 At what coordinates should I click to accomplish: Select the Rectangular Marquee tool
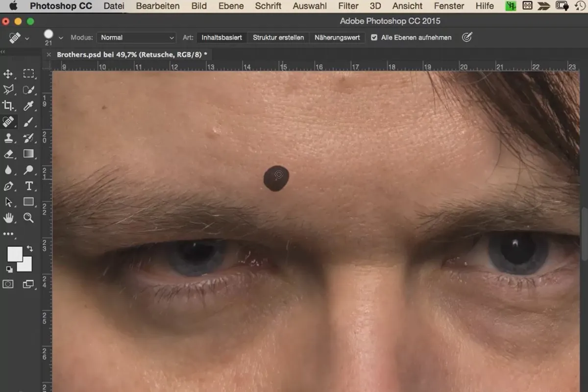[x=29, y=74]
